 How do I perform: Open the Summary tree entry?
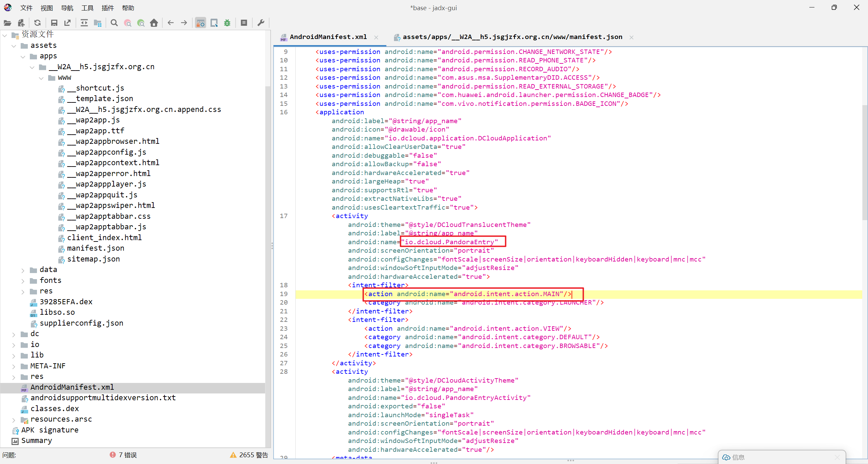pyautogui.click(x=36, y=441)
